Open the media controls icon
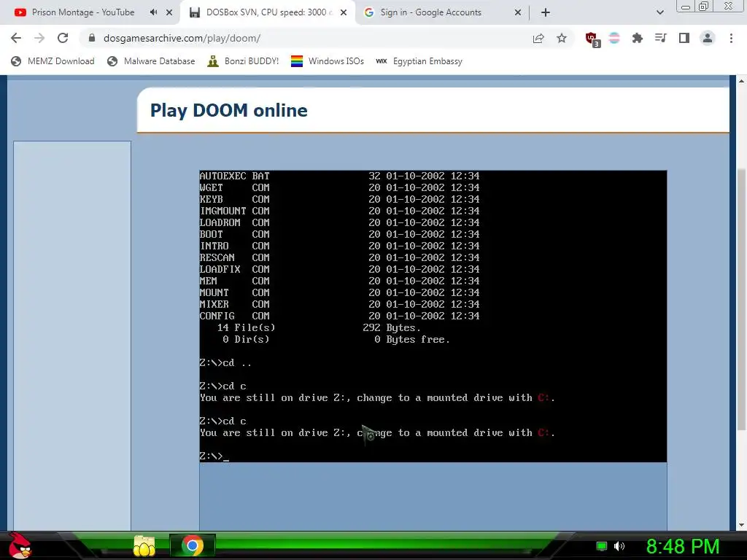747x560 pixels. point(661,38)
